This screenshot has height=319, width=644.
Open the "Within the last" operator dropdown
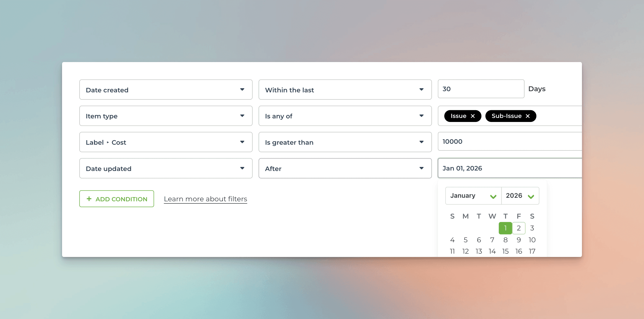click(x=345, y=90)
